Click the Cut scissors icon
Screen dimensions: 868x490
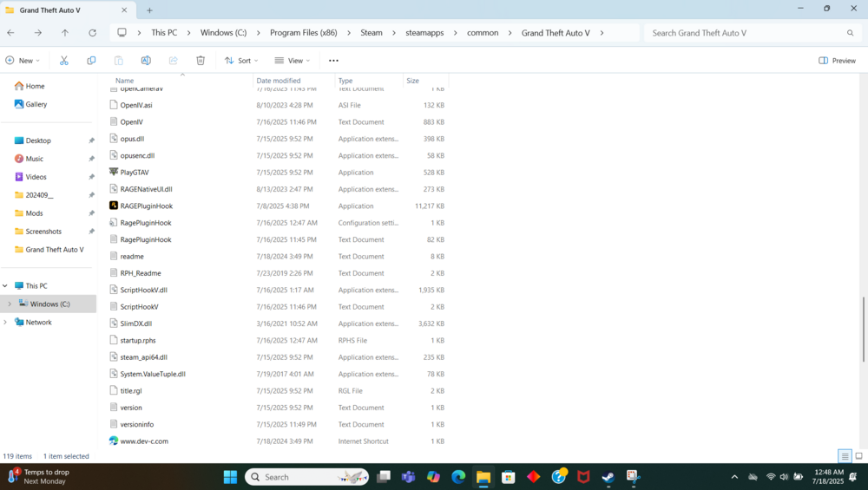coord(64,61)
